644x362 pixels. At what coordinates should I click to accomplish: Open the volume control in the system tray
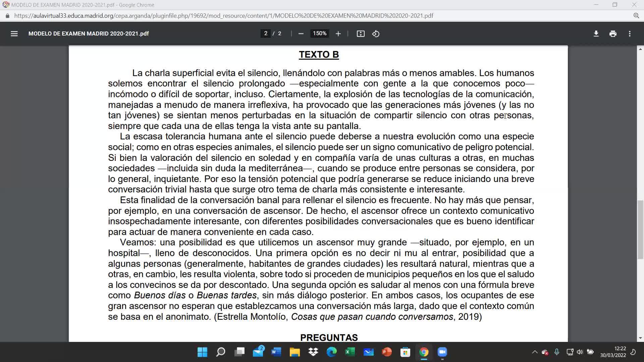point(580,352)
